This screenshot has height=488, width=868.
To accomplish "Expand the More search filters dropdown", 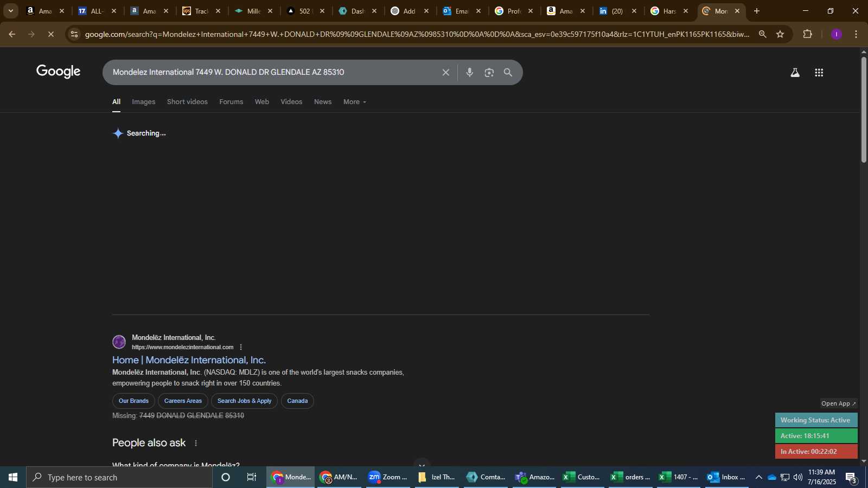I will (355, 102).
